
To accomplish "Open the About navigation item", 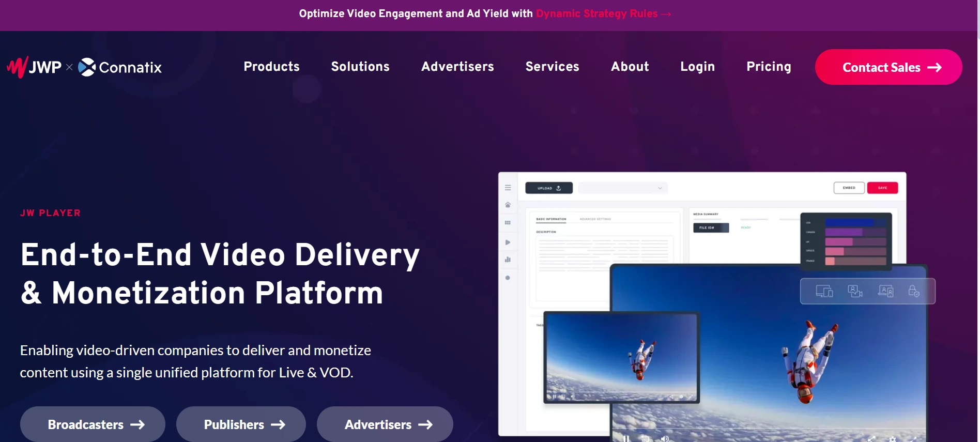I will click(630, 67).
